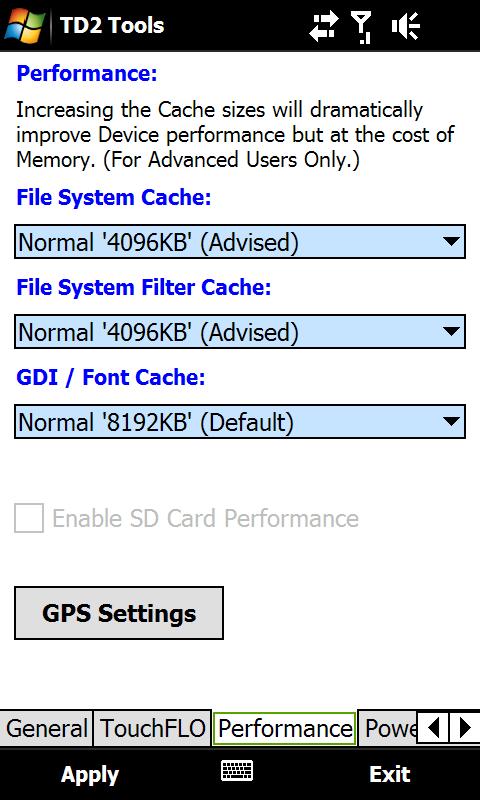The image size is (480, 800).
Task: Select the Performance tab
Action: (x=285, y=728)
